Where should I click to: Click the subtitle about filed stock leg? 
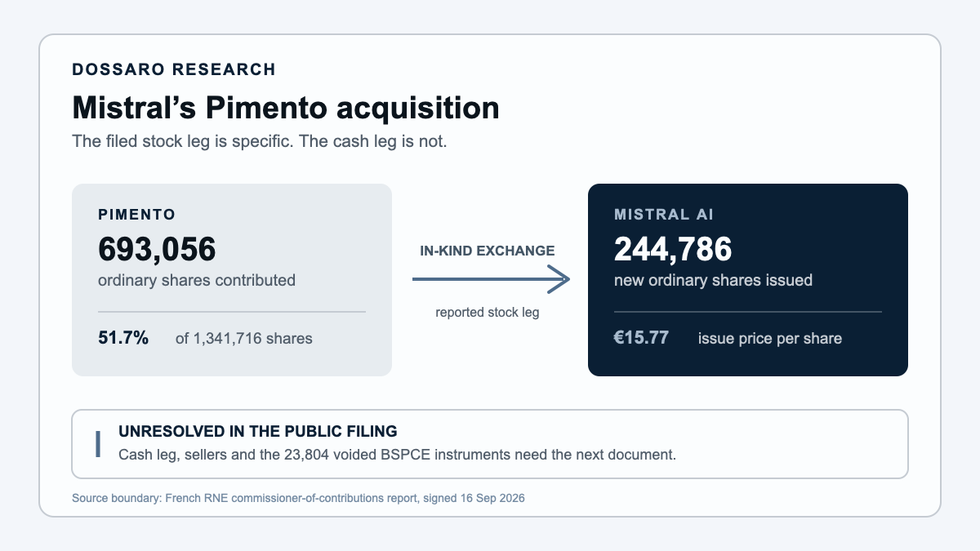click(260, 140)
